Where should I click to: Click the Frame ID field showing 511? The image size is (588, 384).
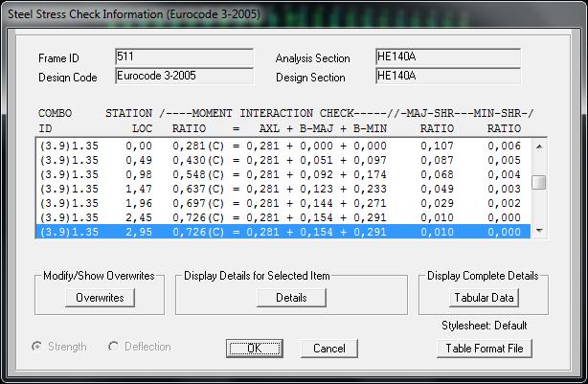click(x=184, y=57)
